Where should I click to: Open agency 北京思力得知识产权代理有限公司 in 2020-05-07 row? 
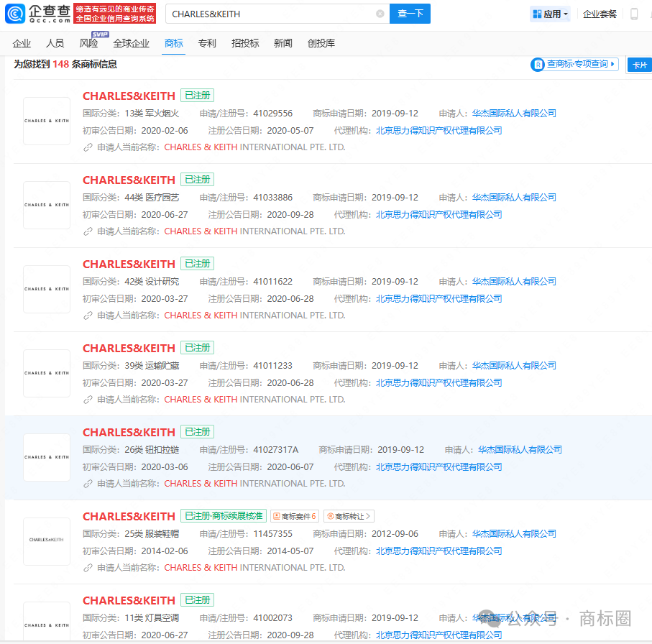pos(439,131)
